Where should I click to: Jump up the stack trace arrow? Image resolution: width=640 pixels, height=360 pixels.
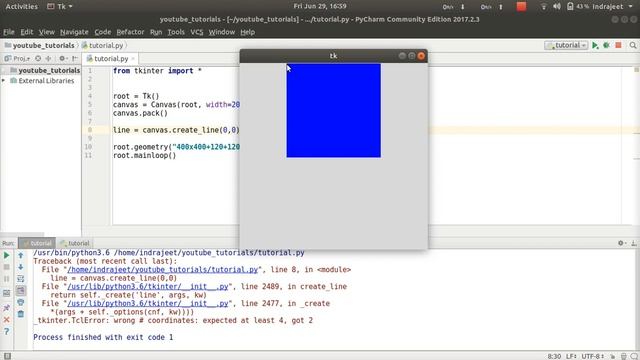tap(20, 256)
